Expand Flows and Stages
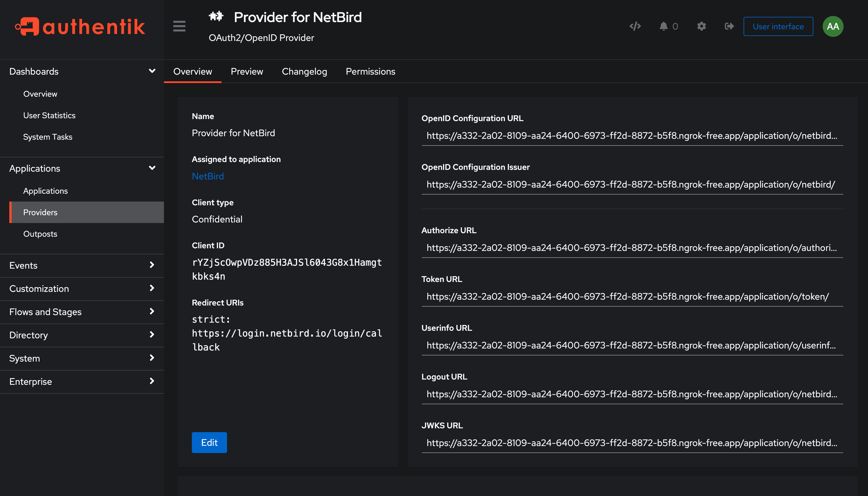868x496 pixels. pyautogui.click(x=152, y=312)
